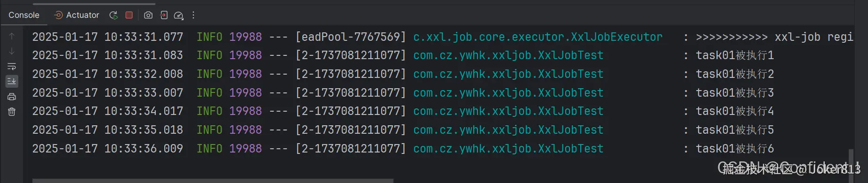Toggle soft-wrap in the console
868x183 pixels.
tap(12, 66)
